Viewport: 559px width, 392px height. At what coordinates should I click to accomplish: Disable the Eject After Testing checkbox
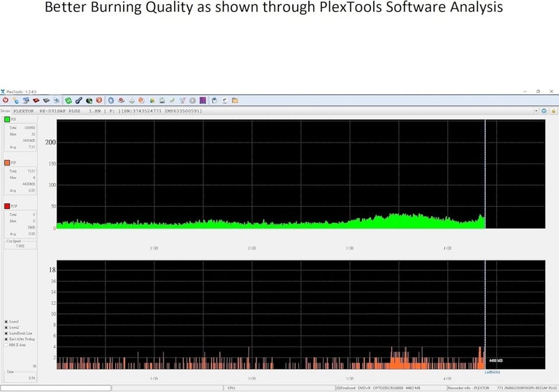pyautogui.click(x=6, y=339)
